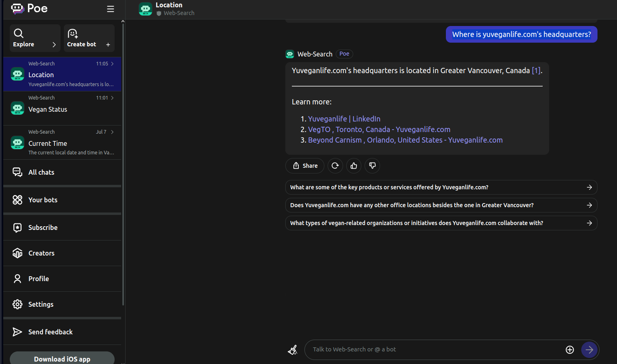Ask about vegan-related organizations collaboration suggestion
Viewport: 617px width, 364px height.
click(441, 223)
